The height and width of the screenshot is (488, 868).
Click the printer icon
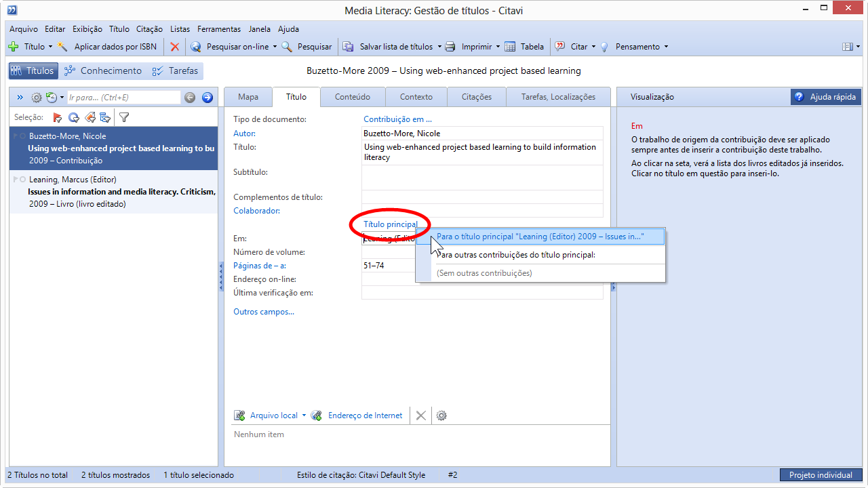point(450,47)
